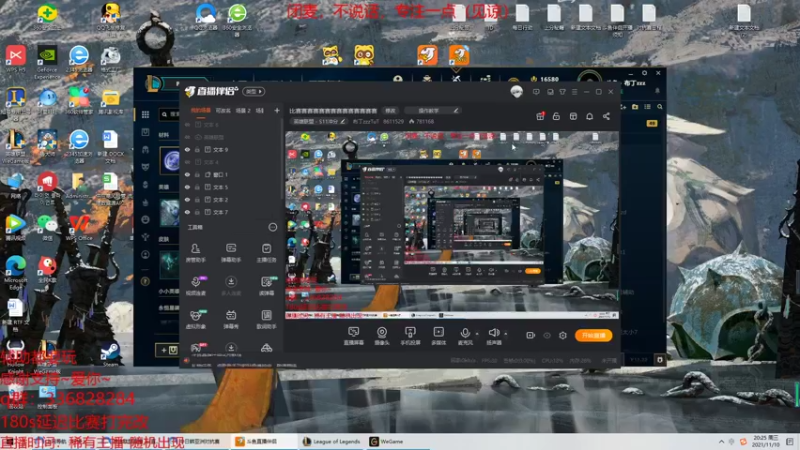Hide the 文本 9 layer

point(187,149)
